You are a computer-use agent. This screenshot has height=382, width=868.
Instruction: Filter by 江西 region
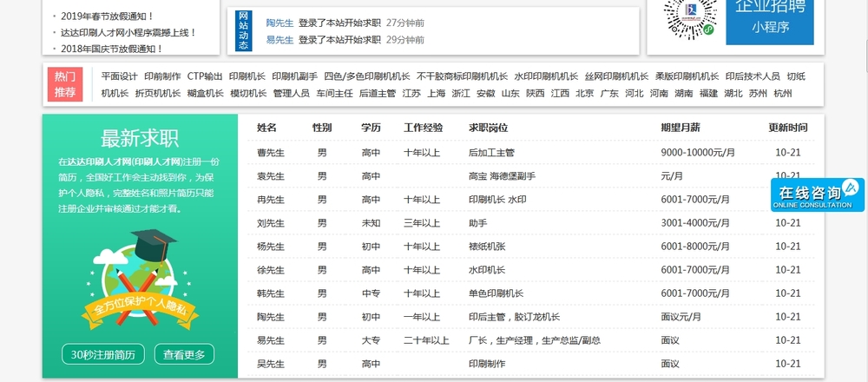pyautogui.click(x=560, y=93)
